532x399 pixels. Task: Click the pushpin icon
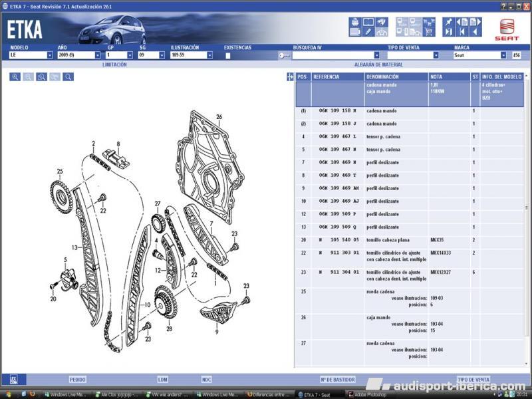click(449, 22)
